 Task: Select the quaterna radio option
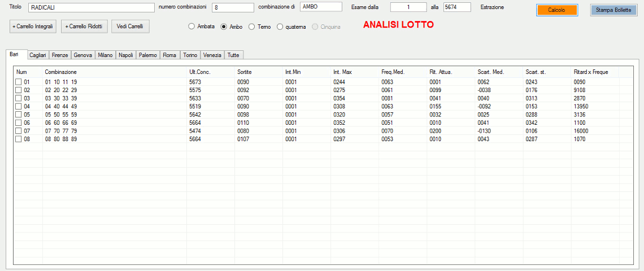(x=280, y=27)
